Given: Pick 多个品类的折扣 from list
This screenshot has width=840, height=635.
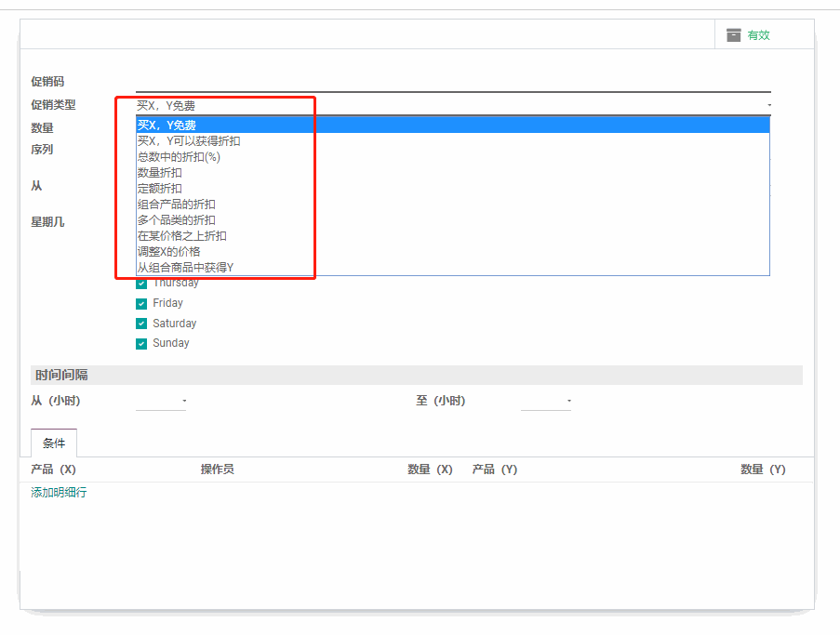Looking at the screenshot, I should click(x=177, y=220).
